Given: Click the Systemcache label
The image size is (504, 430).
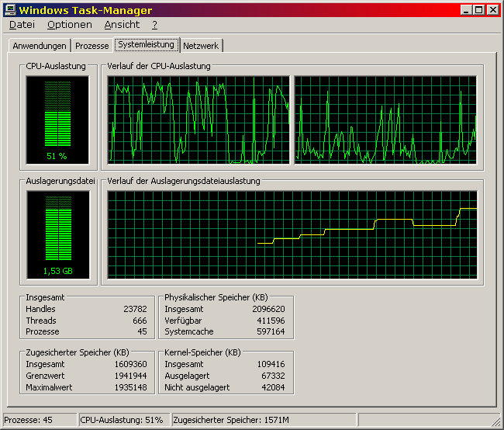Looking at the screenshot, I should coord(189,331).
